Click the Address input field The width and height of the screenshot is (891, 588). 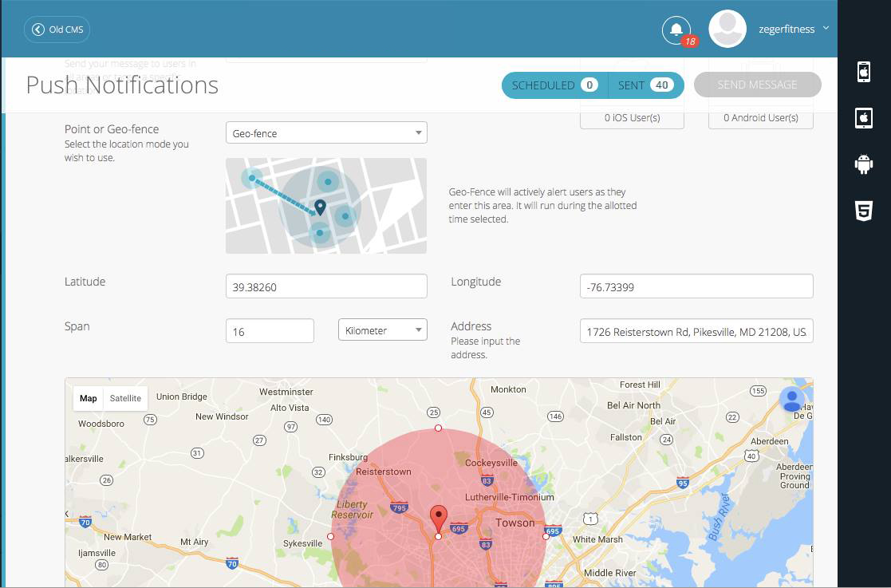(696, 331)
